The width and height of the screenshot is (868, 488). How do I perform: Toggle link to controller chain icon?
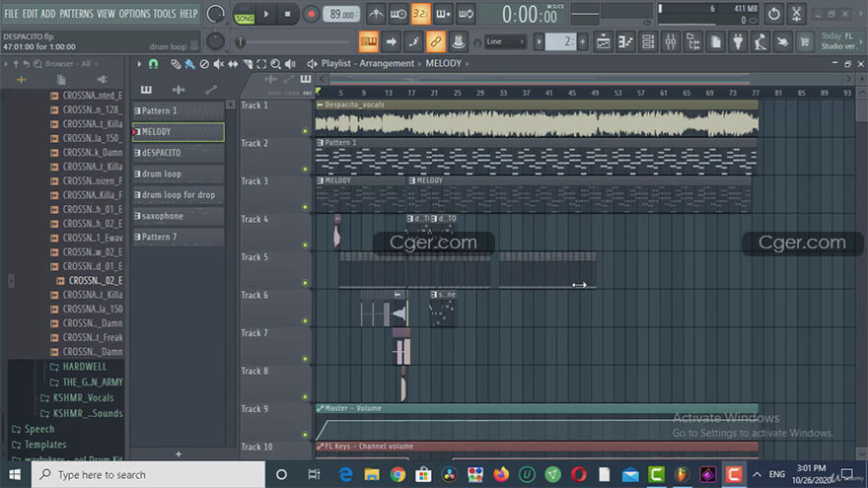(x=436, y=41)
